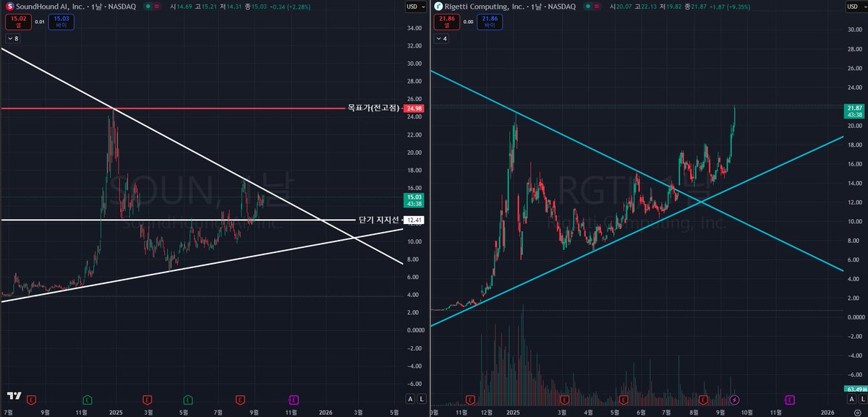
Task: Click the red 24.98 price axis label
Action: click(x=414, y=108)
